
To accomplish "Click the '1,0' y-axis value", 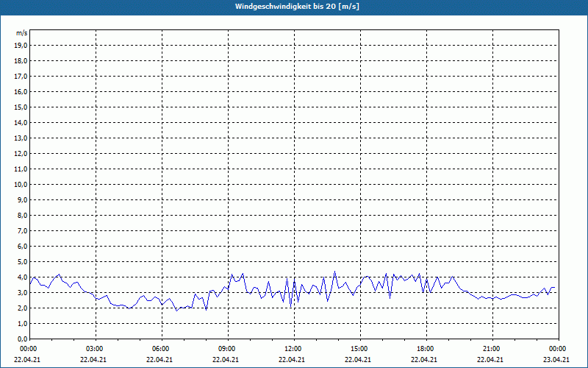I will pos(22,323).
